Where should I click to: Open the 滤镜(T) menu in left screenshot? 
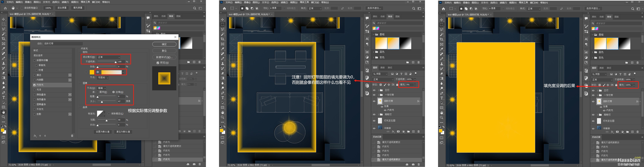65,2
